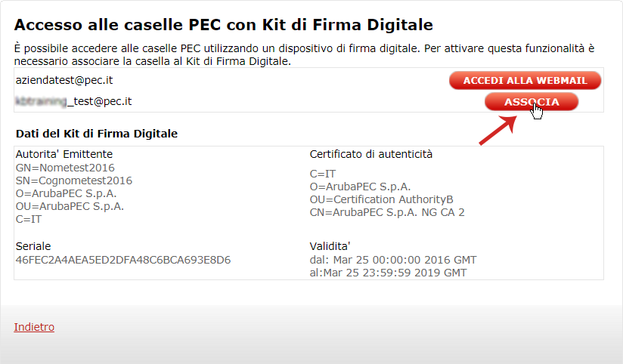The image size is (623, 364).
Task: Click the page heading Accesso alle caselle PEC
Action: tap(223, 25)
